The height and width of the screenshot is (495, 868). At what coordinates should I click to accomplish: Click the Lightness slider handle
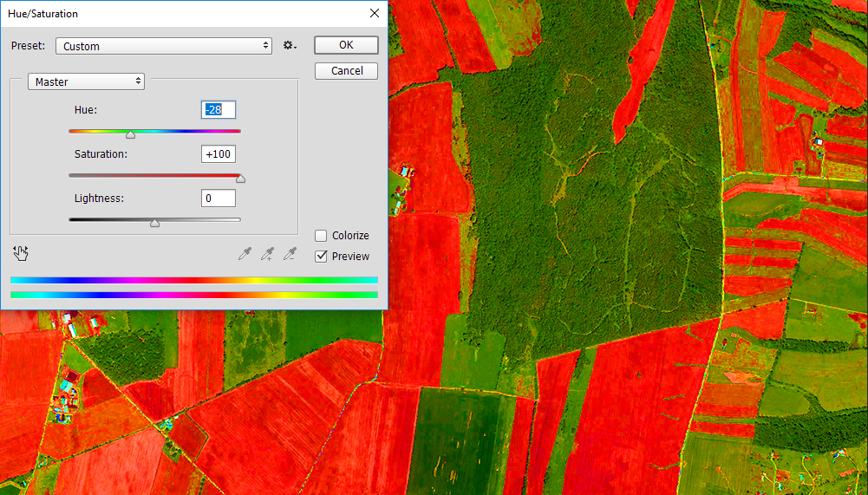click(x=154, y=223)
